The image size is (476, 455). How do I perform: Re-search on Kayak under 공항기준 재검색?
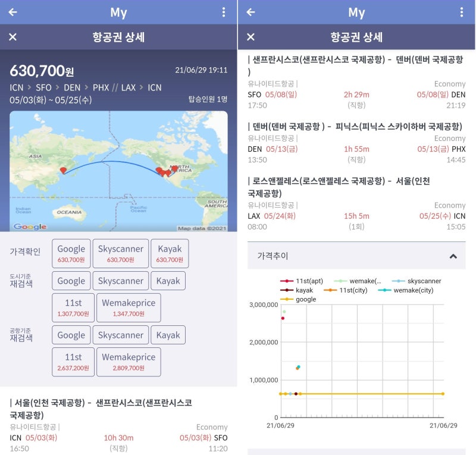coord(168,335)
